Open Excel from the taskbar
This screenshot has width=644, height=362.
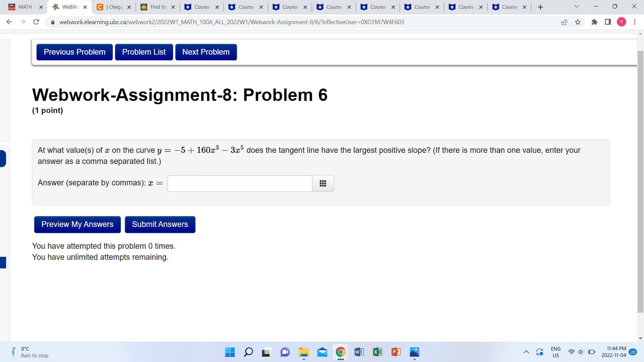pyautogui.click(x=377, y=352)
